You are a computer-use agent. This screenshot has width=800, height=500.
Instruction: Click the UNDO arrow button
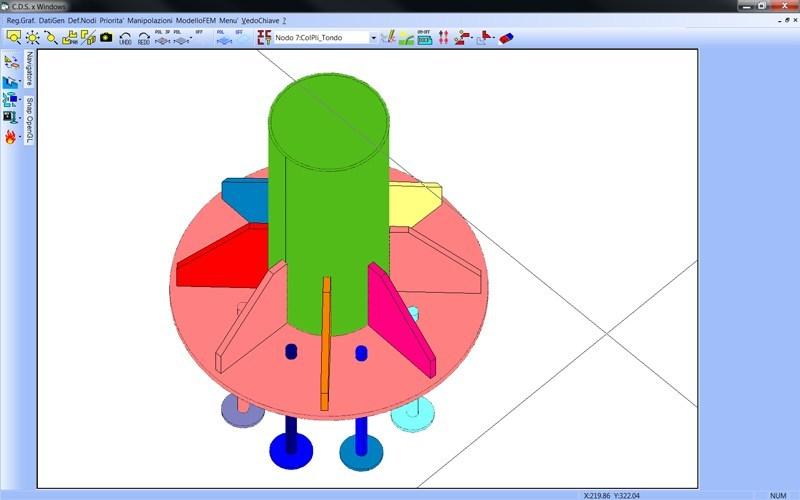point(126,38)
